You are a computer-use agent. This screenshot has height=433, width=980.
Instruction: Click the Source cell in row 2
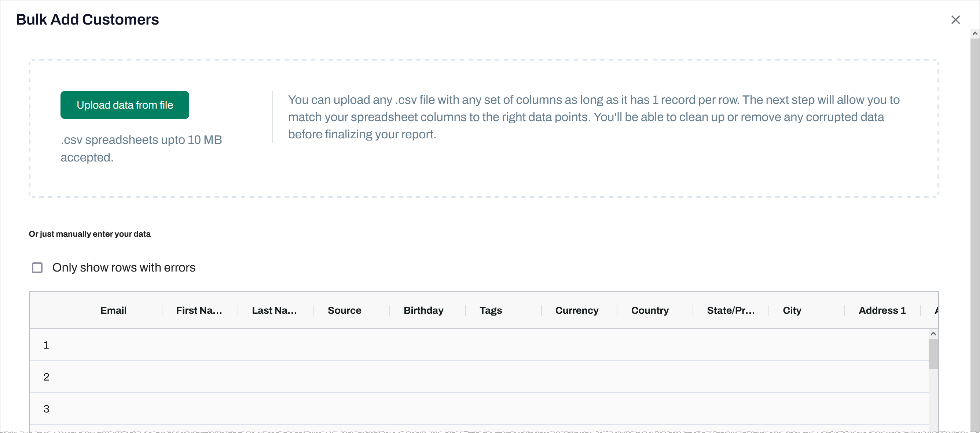pyautogui.click(x=344, y=376)
